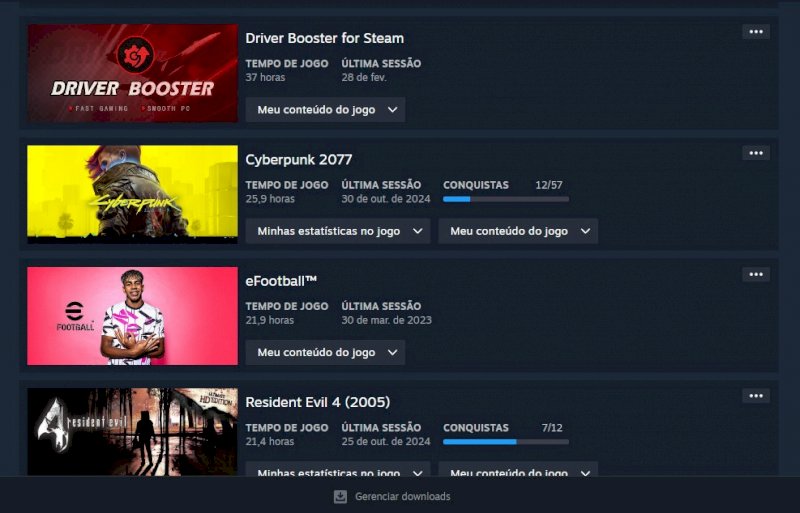This screenshot has height=513, width=800.
Task: Open the Resident Evil 4 (2005) title
Action: click(317, 402)
